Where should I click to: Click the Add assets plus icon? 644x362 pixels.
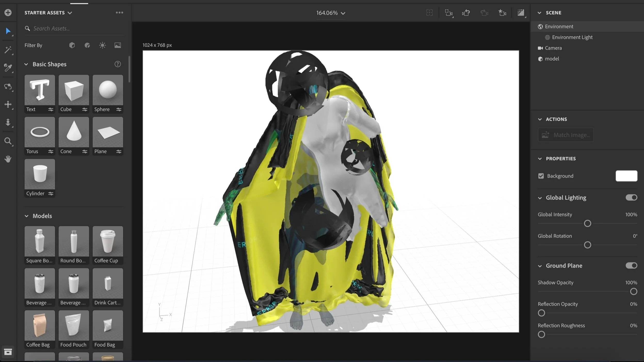tap(8, 12)
